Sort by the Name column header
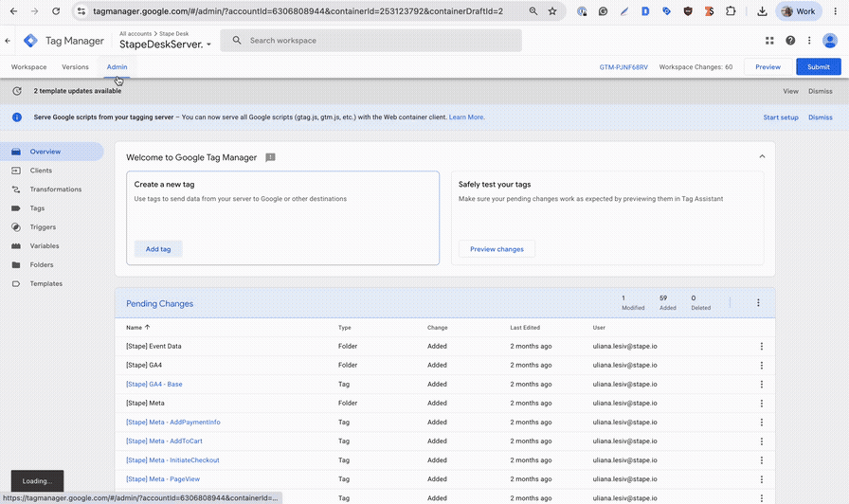 [137, 328]
